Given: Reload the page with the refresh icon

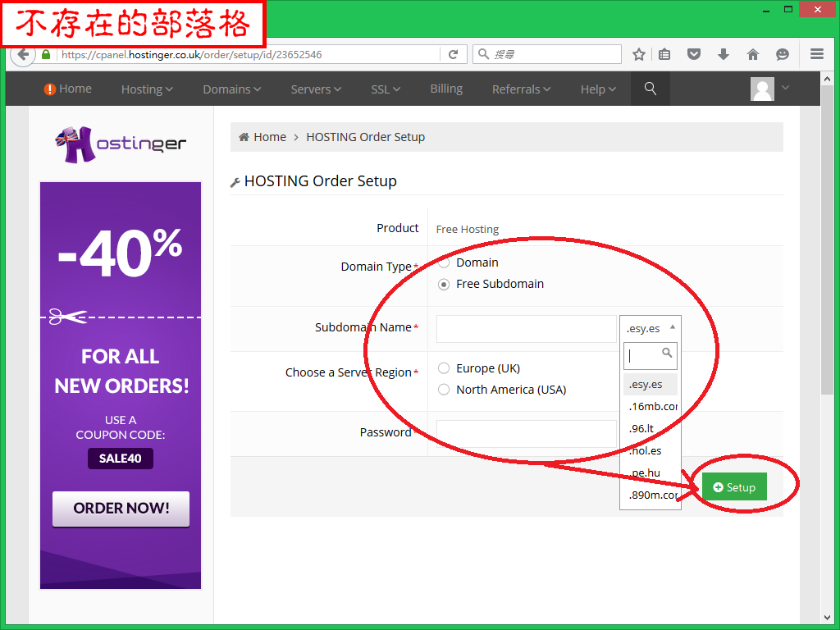Looking at the screenshot, I should pos(453,55).
